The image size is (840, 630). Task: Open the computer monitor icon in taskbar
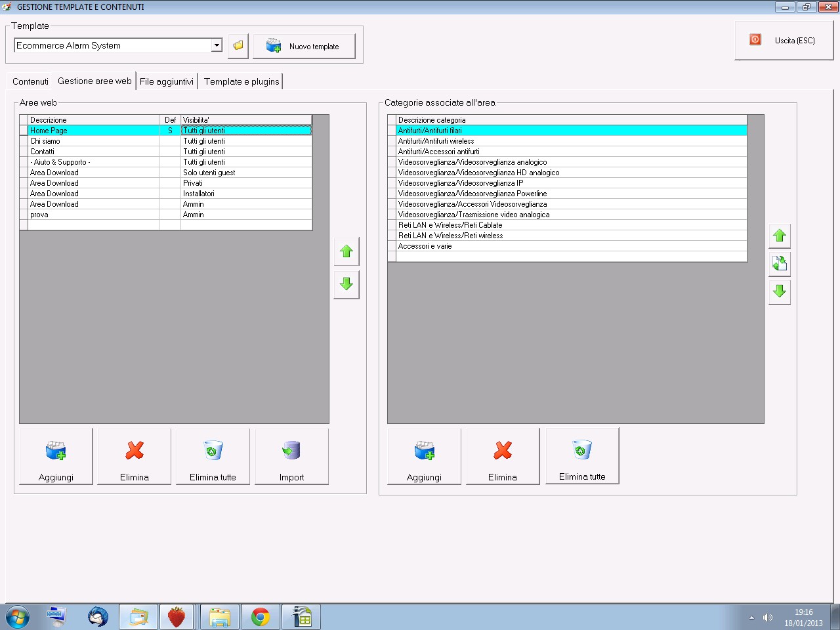point(57,618)
